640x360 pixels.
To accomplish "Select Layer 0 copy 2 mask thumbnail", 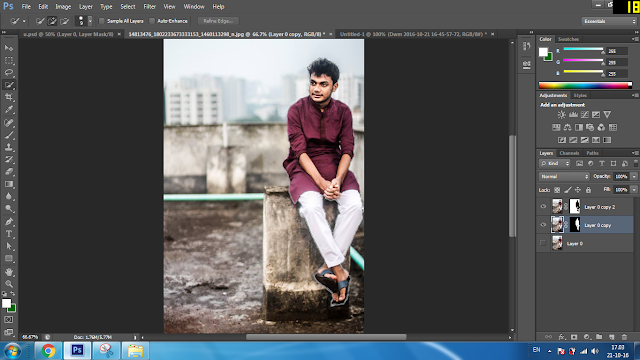I will [x=575, y=207].
